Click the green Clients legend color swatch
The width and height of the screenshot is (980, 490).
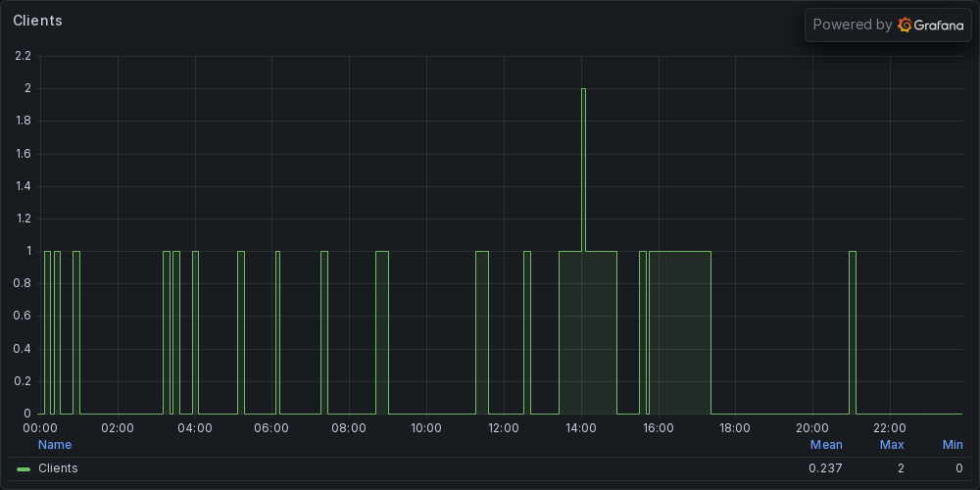pyautogui.click(x=24, y=469)
